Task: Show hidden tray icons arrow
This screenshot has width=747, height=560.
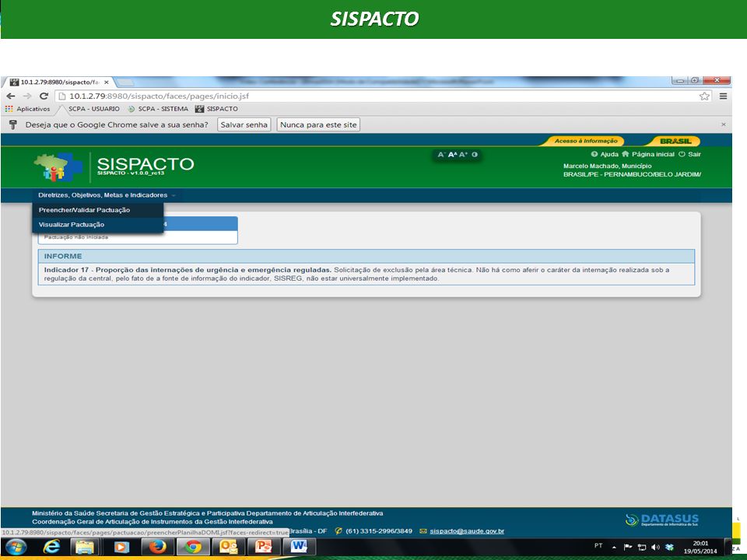Action: click(x=614, y=548)
